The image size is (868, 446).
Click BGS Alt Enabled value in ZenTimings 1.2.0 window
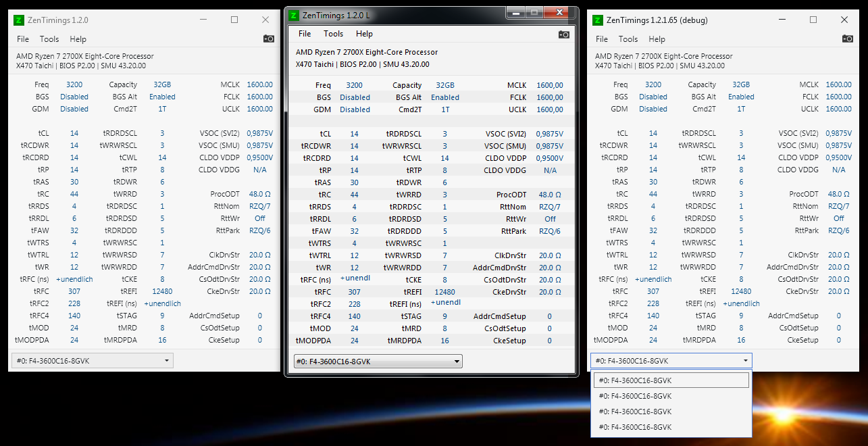click(x=162, y=97)
